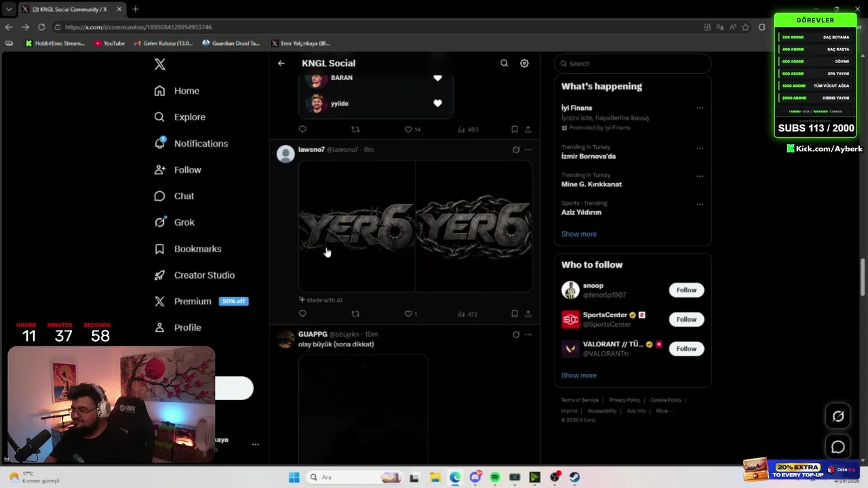This screenshot has height=488, width=868.
Task: Share the post with 493 views
Action: (528, 129)
